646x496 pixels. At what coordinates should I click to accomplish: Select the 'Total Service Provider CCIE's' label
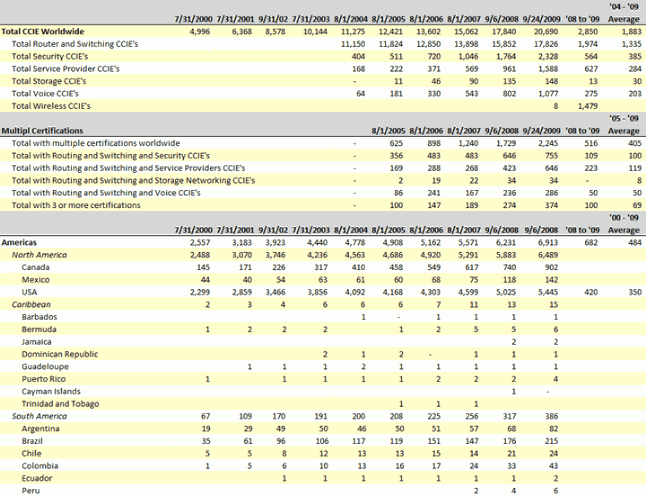point(66,69)
